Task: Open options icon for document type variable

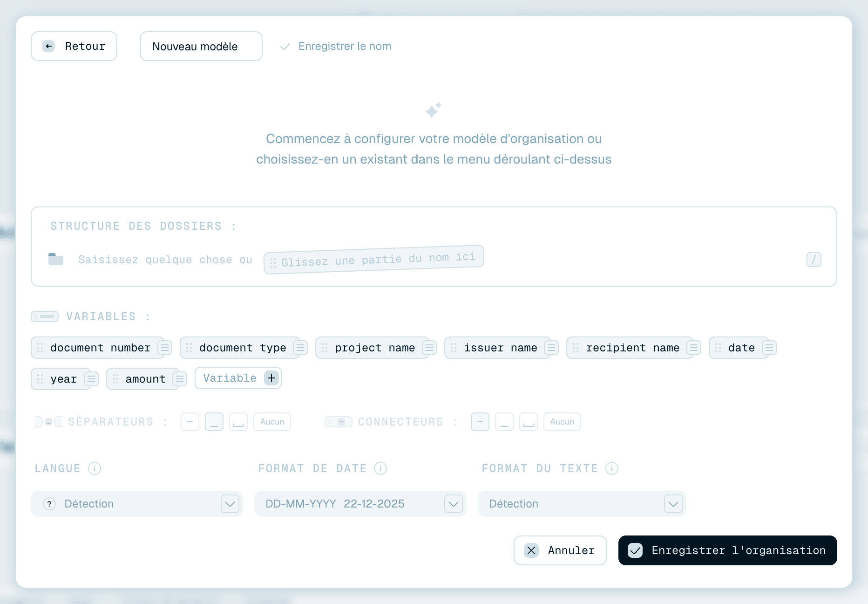Action: coord(300,348)
